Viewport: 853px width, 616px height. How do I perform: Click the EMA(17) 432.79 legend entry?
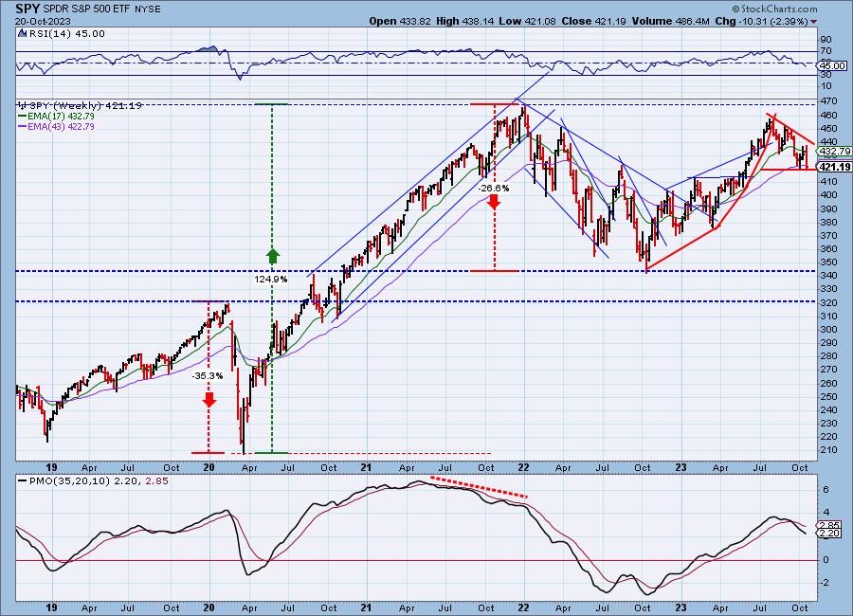(56, 116)
